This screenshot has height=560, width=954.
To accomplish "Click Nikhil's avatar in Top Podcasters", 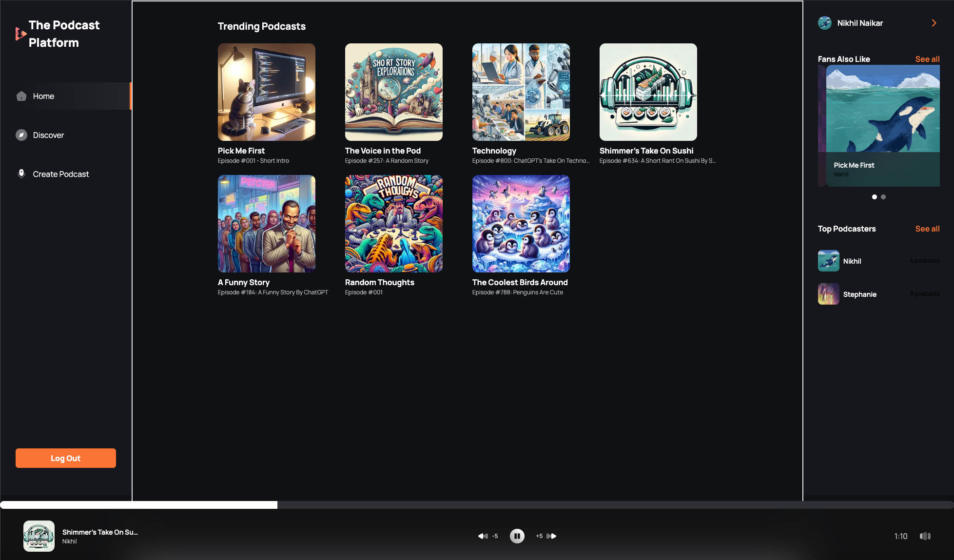I will point(829,261).
